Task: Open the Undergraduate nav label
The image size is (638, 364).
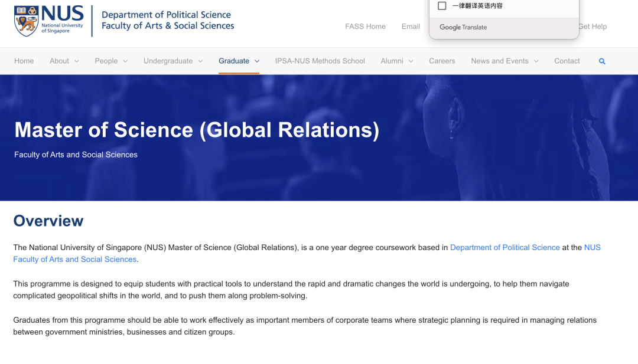Action: click(x=168, y=61)
